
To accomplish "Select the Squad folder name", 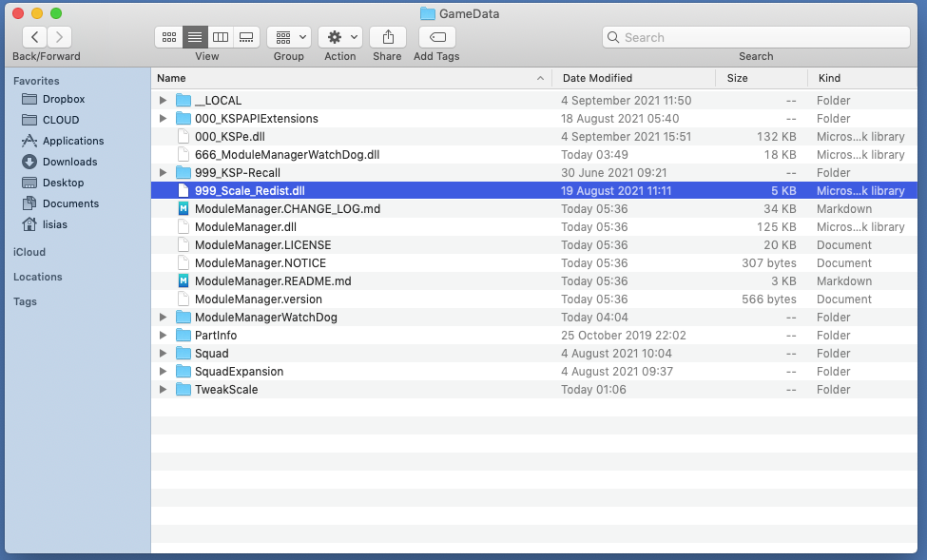I will pyautogui.click(x=212, y=353).
